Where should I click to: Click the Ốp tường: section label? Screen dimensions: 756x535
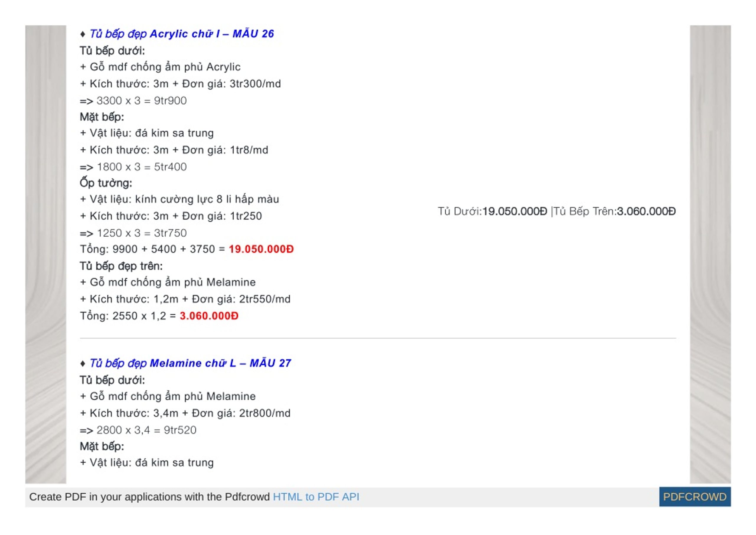coord(106,183)
